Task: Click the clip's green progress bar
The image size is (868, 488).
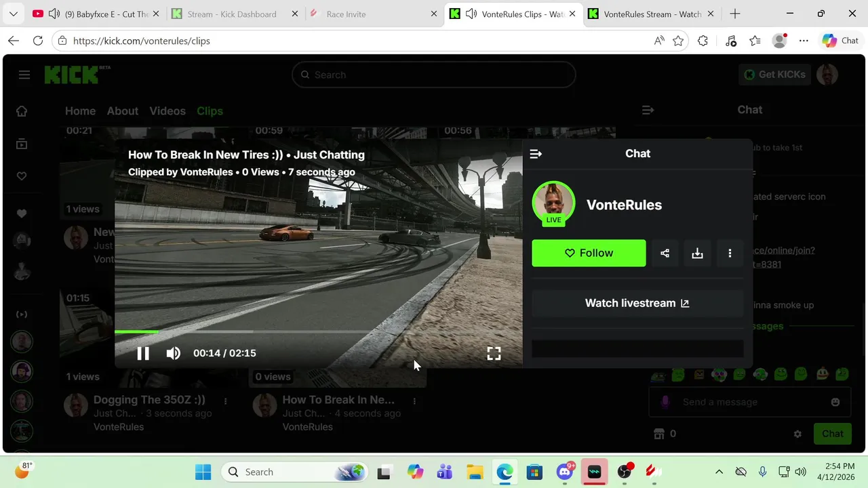Action: 136,331
